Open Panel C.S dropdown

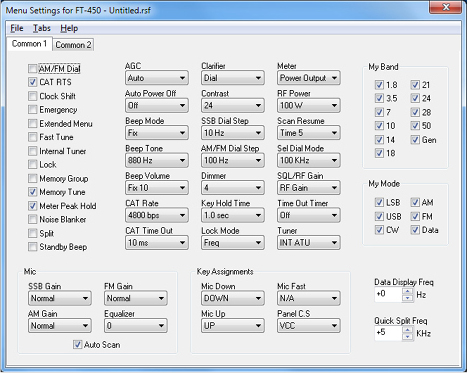point(309,326)
